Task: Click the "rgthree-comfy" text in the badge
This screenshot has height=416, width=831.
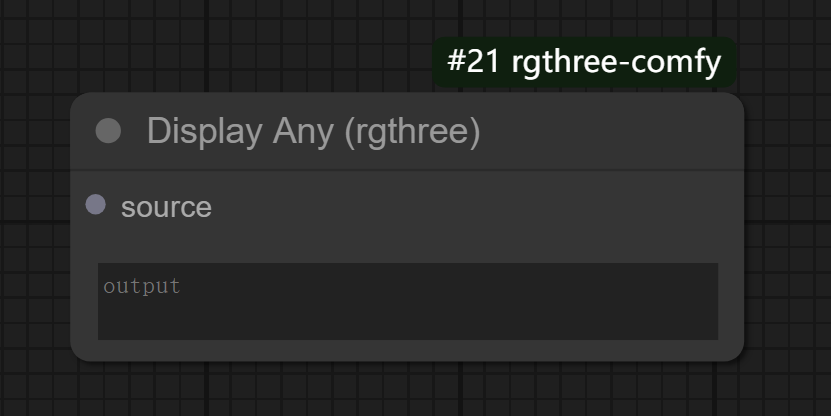Action: (615, 62)
